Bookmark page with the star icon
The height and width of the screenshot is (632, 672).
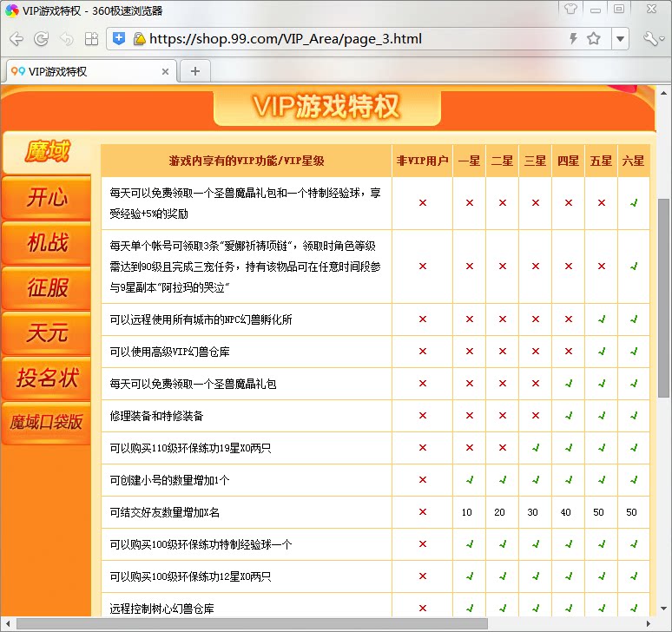(594, 38)
